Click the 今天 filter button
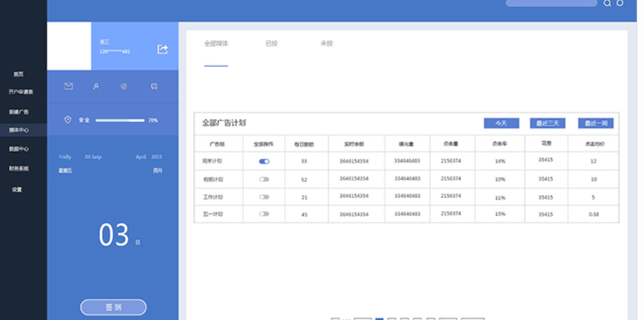Viewport: 644px width, 320px height. pos(501,123)
